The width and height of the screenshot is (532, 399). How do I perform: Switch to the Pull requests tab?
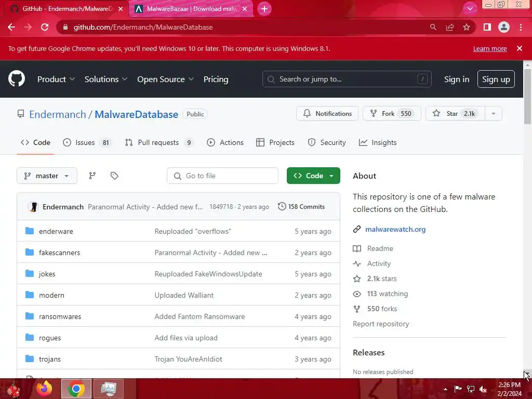tap(159, 142)
